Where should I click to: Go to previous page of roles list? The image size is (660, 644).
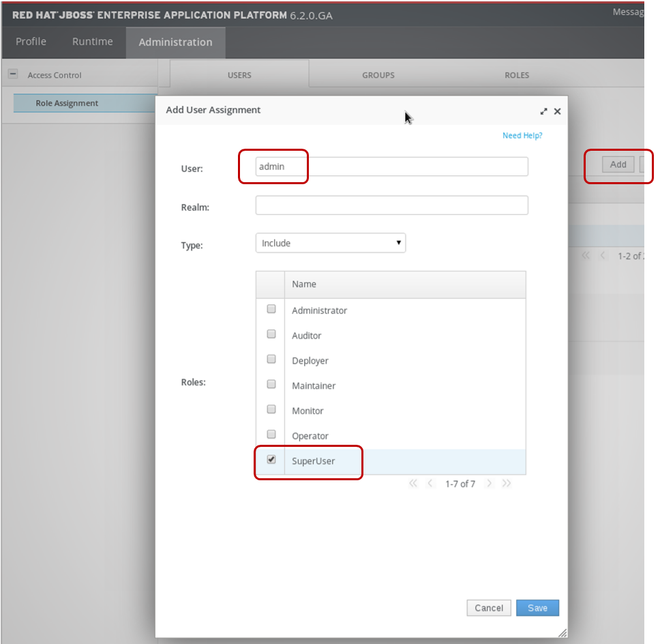(x=430, y=484)
